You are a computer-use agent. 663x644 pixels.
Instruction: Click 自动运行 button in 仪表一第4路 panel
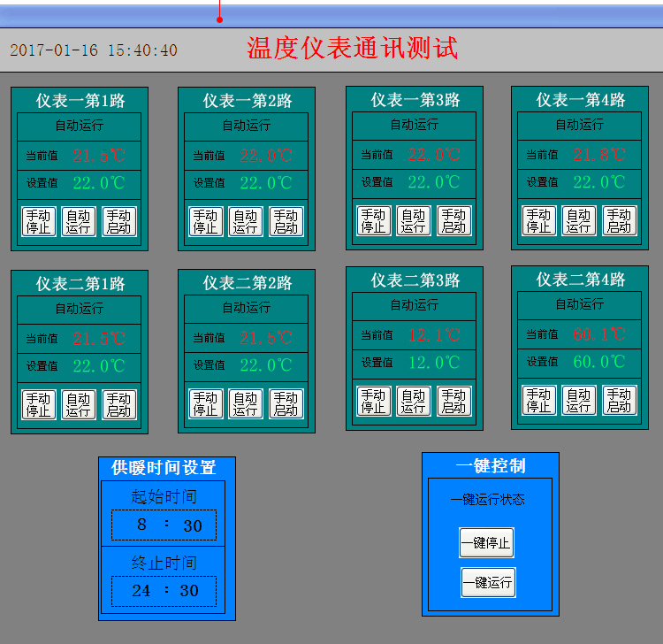pyautogui.click(x=579, y=221)
